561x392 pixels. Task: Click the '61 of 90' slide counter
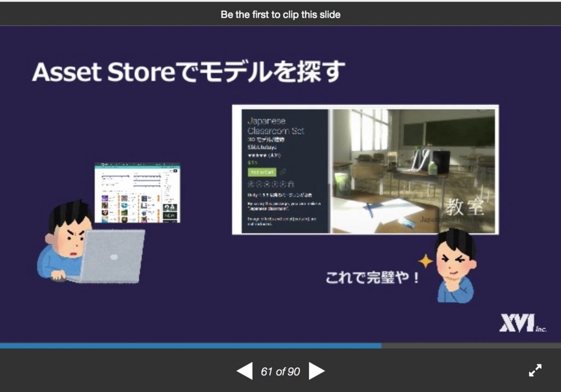point(280,372)
